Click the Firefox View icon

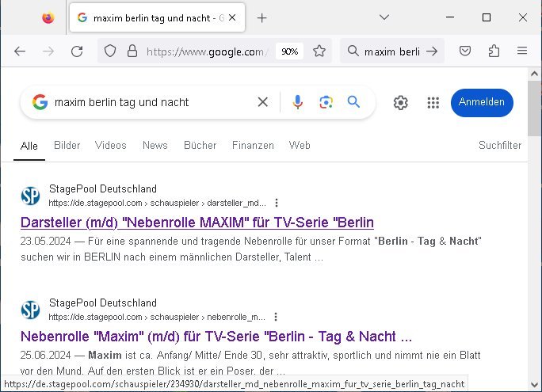pos(48,17)
